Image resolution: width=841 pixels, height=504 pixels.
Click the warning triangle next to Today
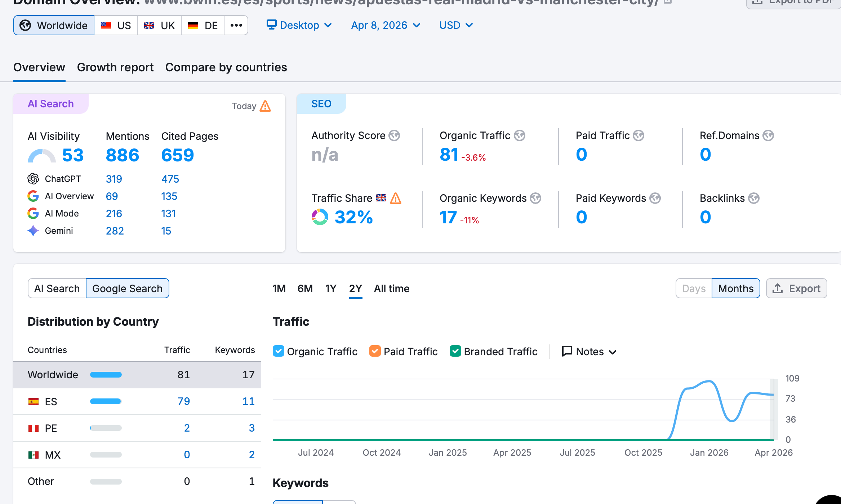point(265,106)
